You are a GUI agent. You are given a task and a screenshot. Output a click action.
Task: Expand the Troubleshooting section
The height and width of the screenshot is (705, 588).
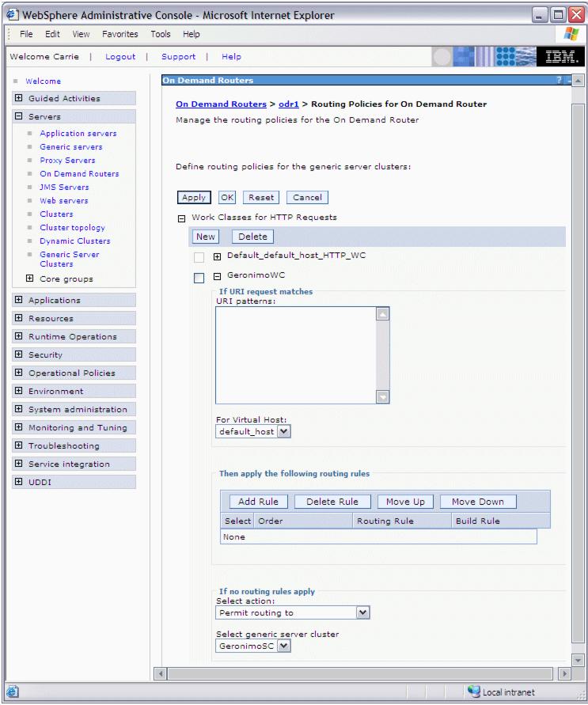point(18,445)
